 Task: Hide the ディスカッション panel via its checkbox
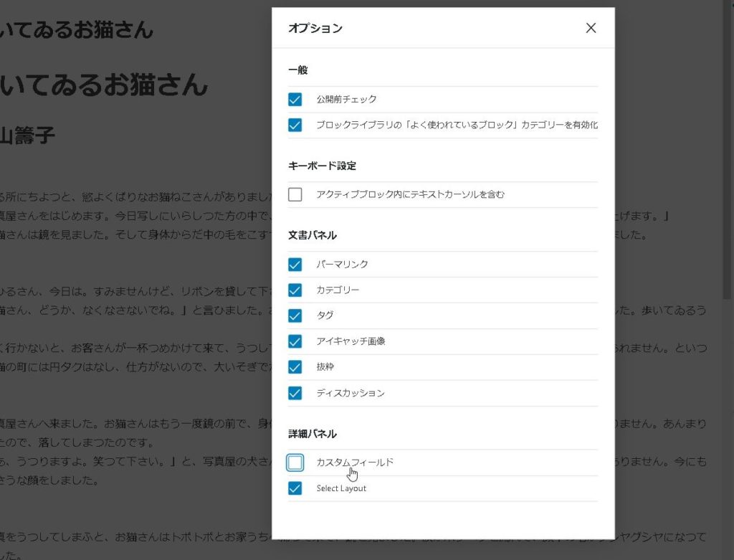pos(295,393)
